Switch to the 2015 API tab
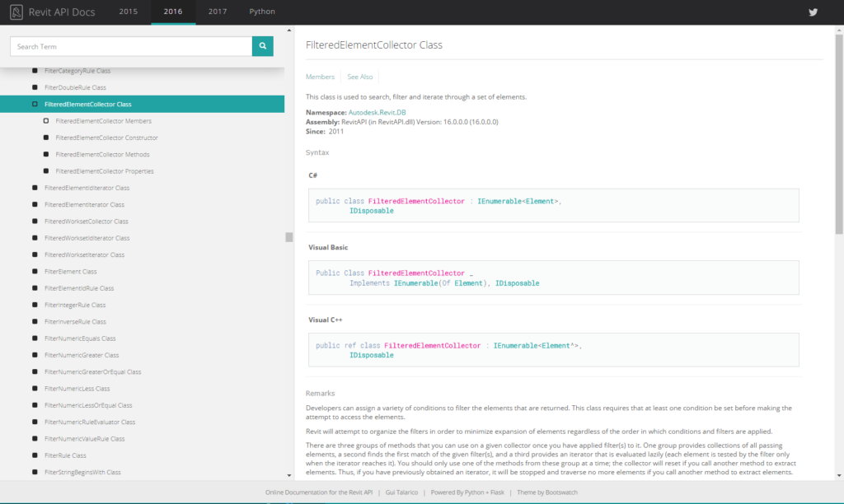Screen dimensions: 844x504 coord(128,12)
